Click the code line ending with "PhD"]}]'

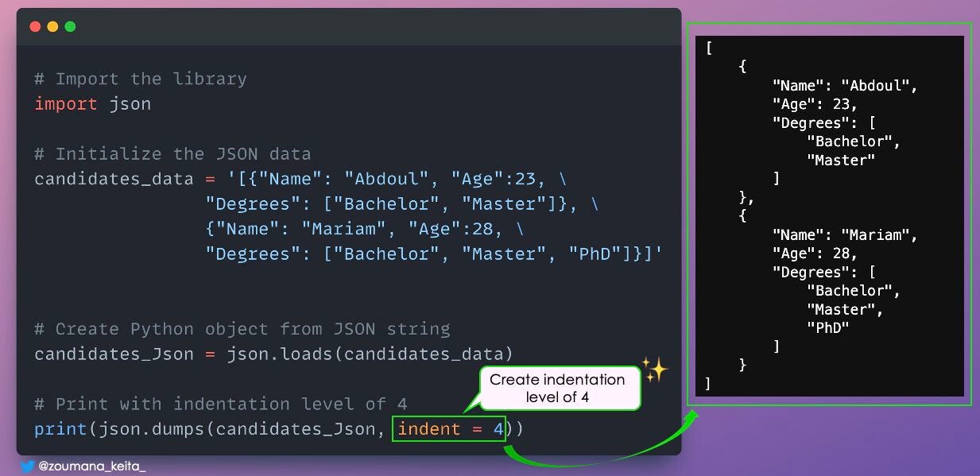click(434, 253)
